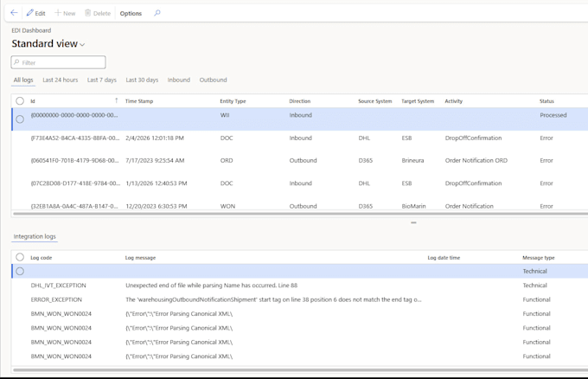Select the ERROR_EXCEPTION log code cell

(56, 299)
